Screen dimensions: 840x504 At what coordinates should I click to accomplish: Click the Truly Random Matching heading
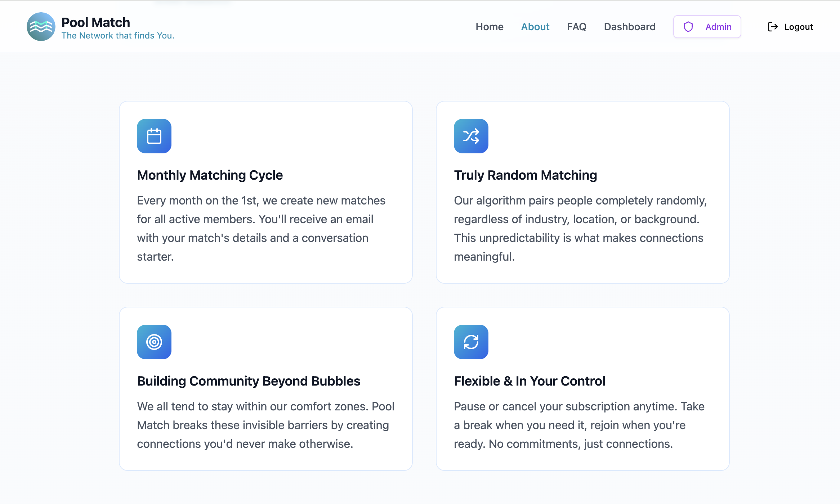click(x=525, y=175)
